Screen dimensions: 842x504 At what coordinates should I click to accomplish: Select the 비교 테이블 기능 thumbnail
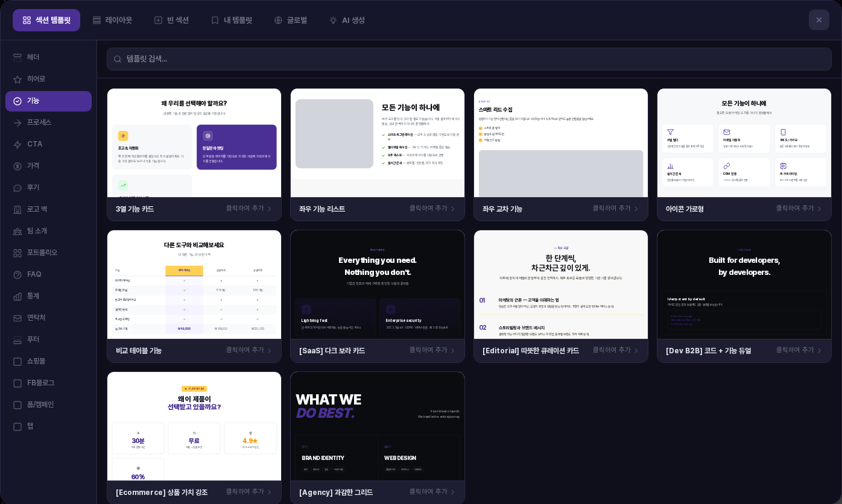pos(194,285)
